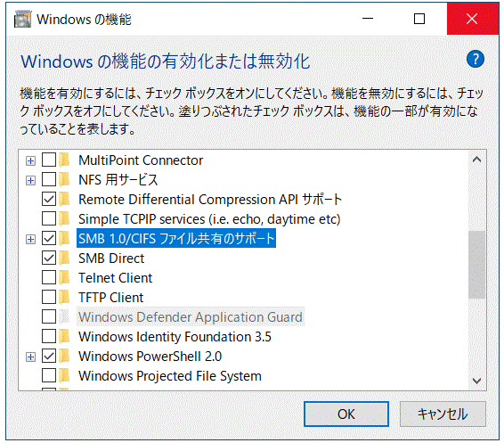Select the MultiPoint Connector row text
Image resolution: width=504 pixels, height=443 pixels.
click(x=141, y=160)
